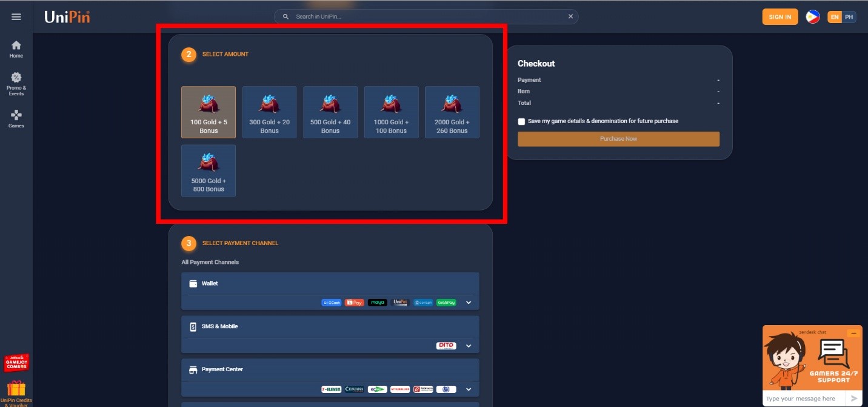Image resolution: width=868 pixels, height=407 pixels.
Task: Send chat message with arrow icon
Action: [854, 399]
